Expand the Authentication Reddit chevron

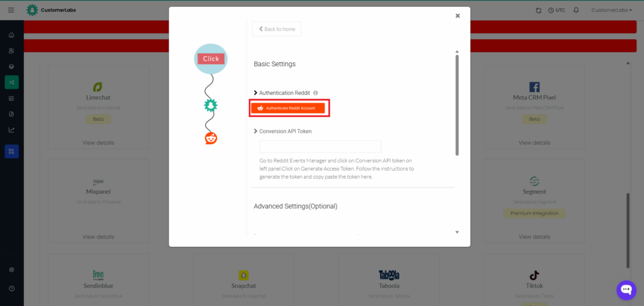pyautogui.click(x=255, y=93)
